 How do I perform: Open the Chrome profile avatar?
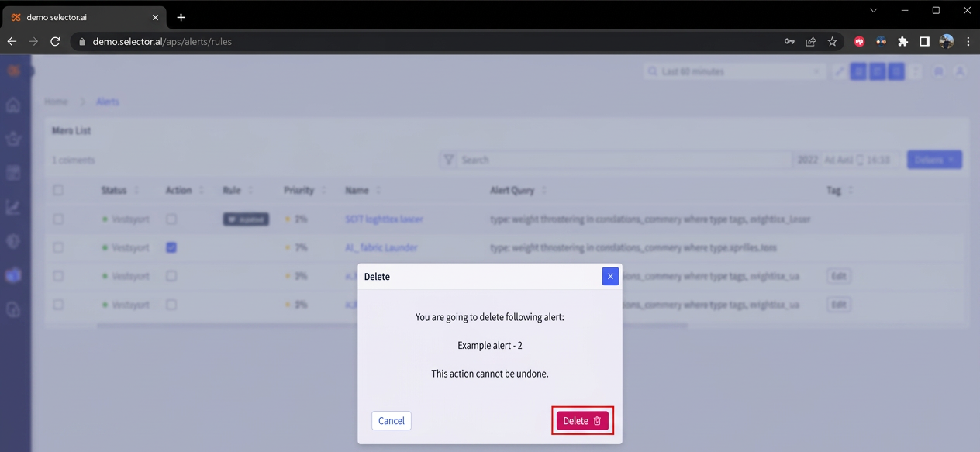946,42
